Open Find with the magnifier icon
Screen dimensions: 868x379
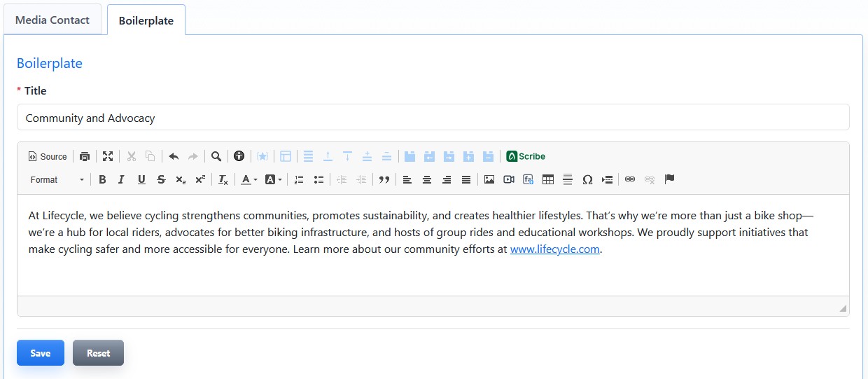click(216, 156)
